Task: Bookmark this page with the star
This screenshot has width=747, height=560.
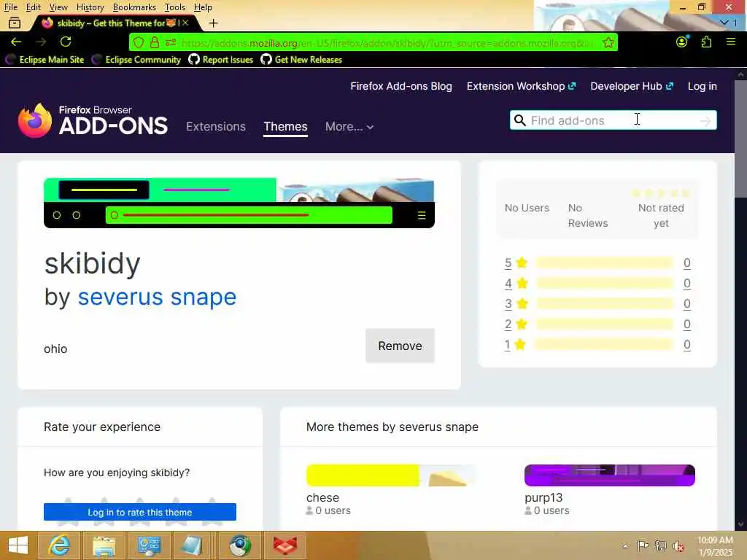Action: [608, 43]
